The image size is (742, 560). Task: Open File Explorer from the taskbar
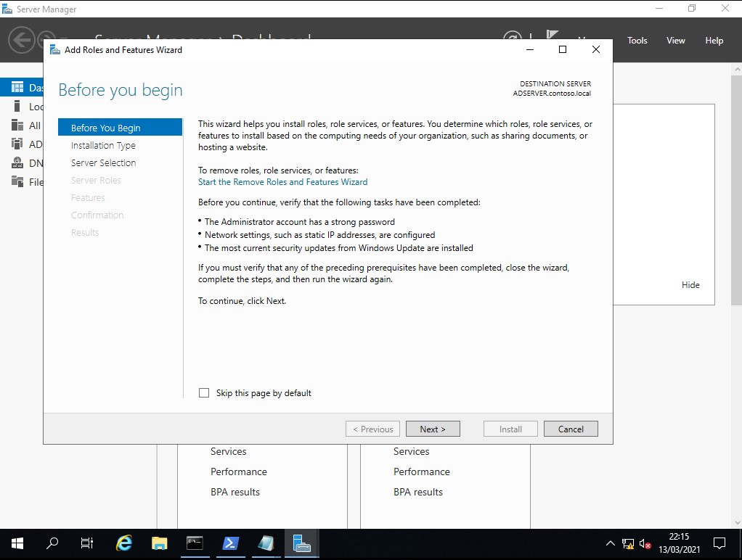coord(160,543)
